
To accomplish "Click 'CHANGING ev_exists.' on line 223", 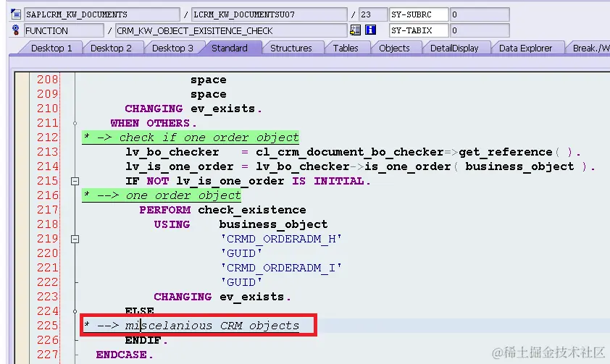I will 222,297.
